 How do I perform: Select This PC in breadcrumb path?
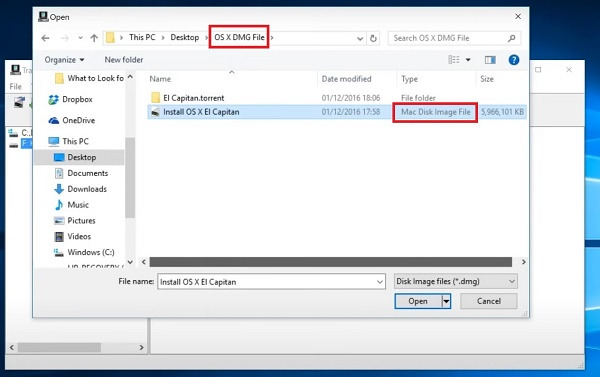pyautogui.click(x=142, y=38)
